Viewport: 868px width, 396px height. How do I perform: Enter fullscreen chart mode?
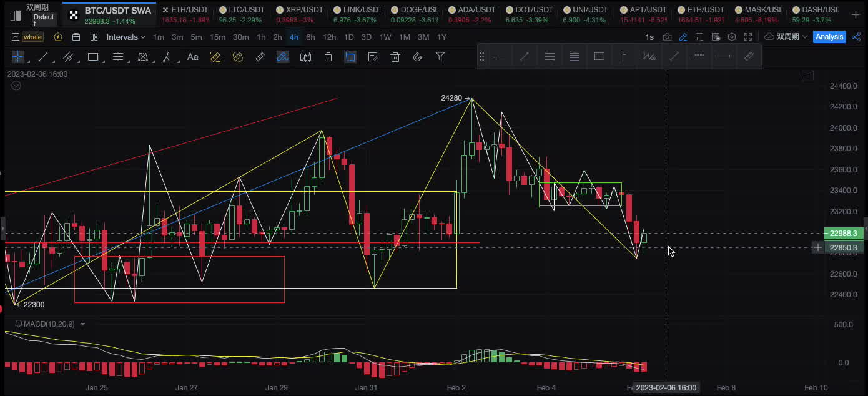pyautogui.click(x=748, y=37)
